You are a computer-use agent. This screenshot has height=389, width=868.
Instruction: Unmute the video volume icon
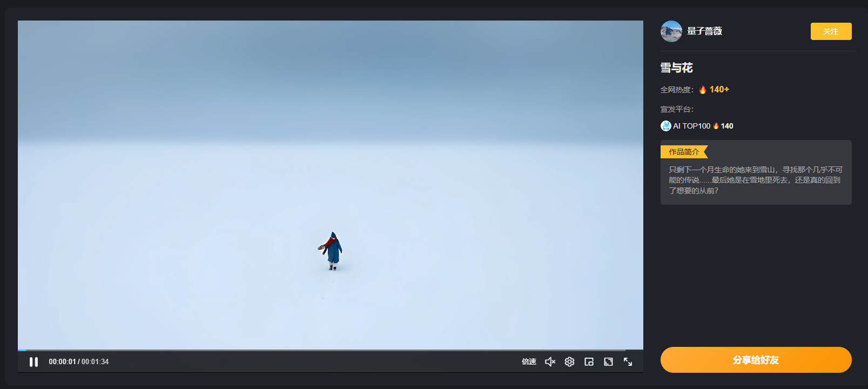[x=550, y=362]
